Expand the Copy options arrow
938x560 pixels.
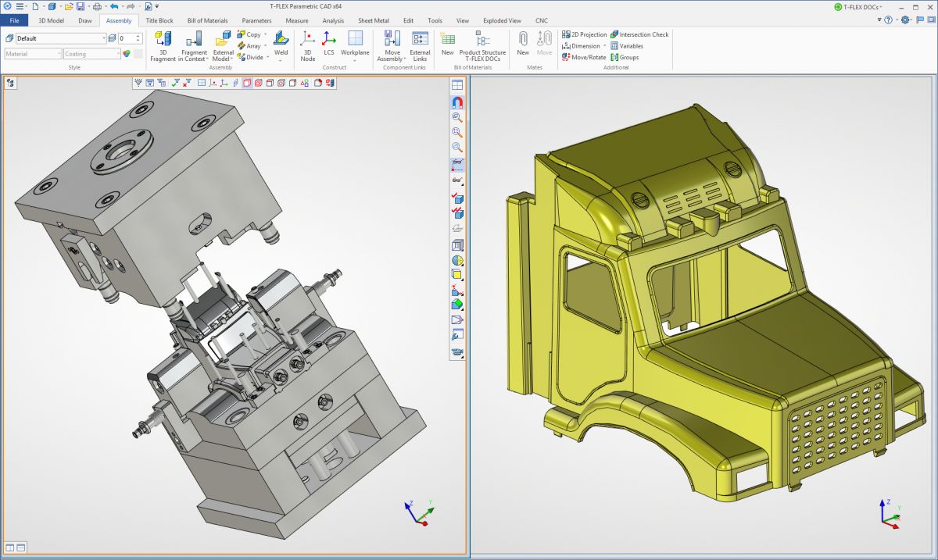point(266,34)
